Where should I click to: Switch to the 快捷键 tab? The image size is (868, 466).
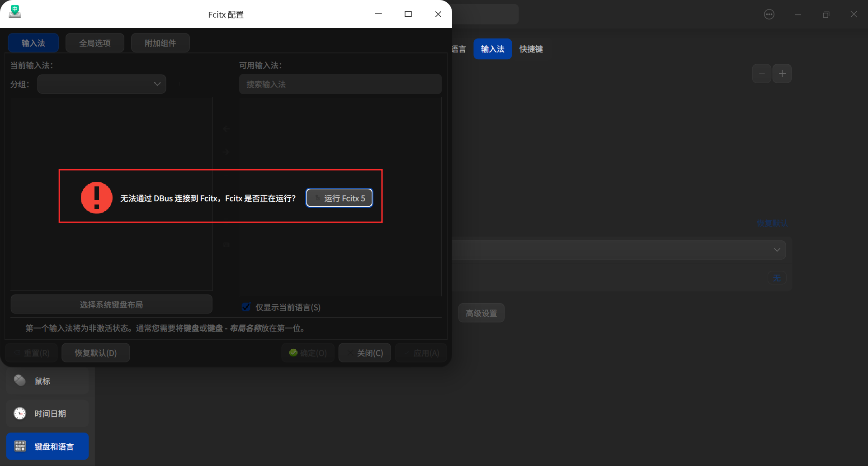pyautogui.click(x=531, y=49)
